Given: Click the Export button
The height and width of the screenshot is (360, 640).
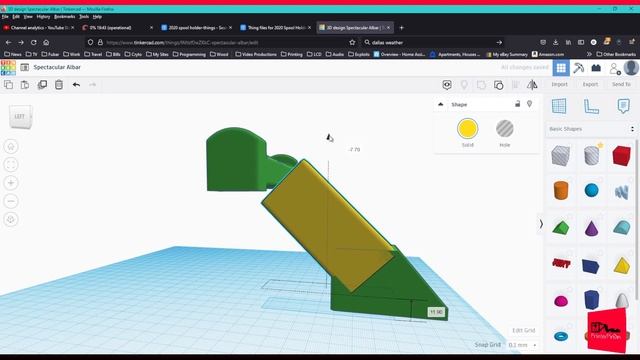Looking at the screenshot, I should pos(590,84).
